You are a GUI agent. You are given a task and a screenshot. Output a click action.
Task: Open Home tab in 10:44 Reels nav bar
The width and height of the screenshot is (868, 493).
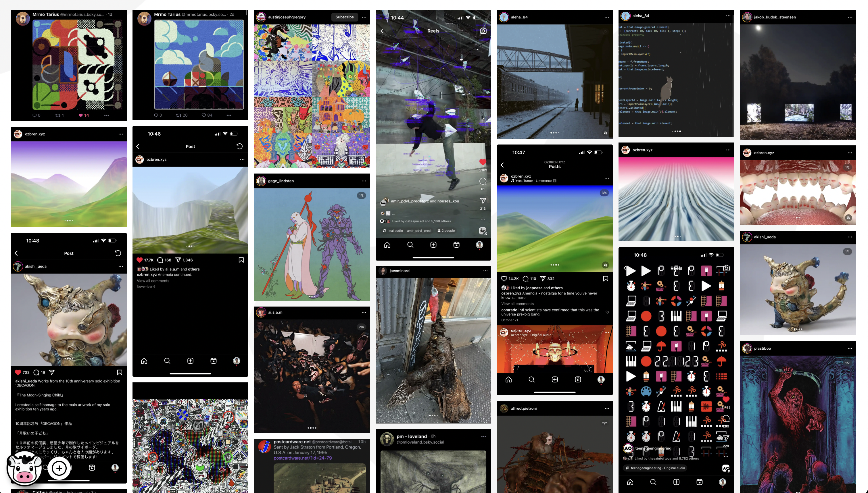tap(387, 245)
